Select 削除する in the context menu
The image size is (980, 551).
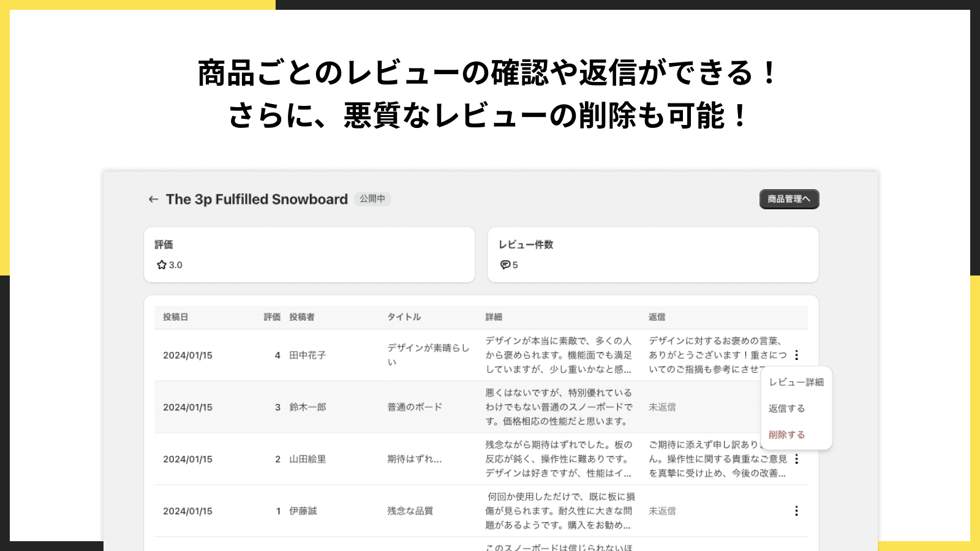point(787,435)
